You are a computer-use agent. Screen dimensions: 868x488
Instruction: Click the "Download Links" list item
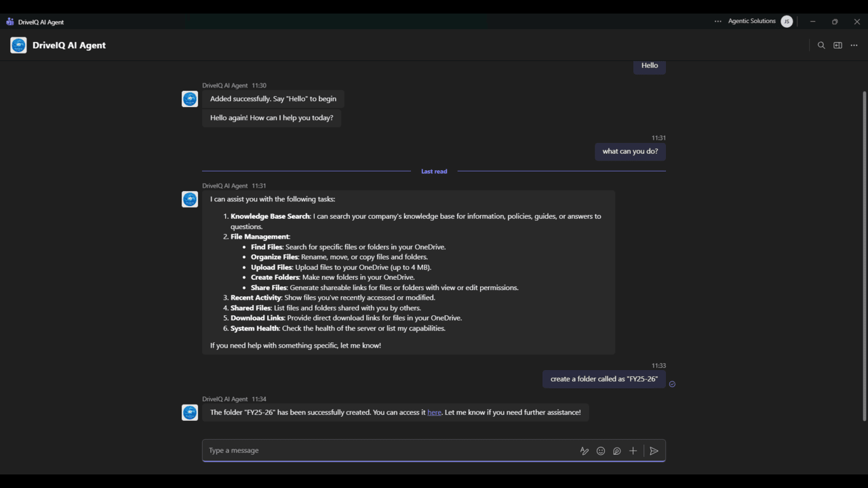[x=346, y=318]
